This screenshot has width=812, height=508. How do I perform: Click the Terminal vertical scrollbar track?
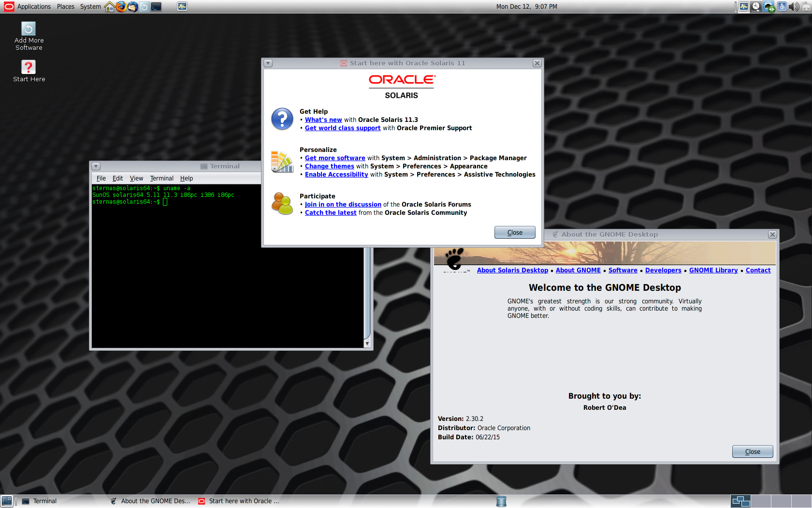[x=367, y=293]
